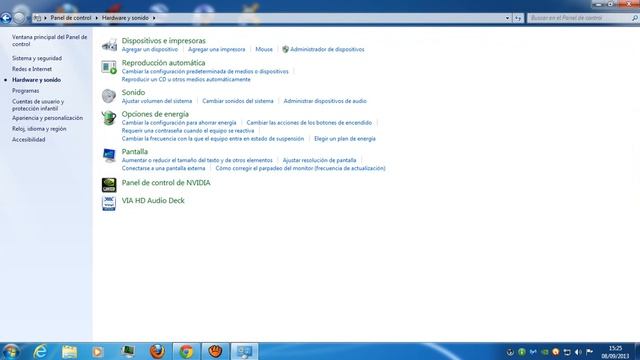Screen dimensions: 640x360
Task: Click Panel de control breadcrumb
Action: click(71, 18)
